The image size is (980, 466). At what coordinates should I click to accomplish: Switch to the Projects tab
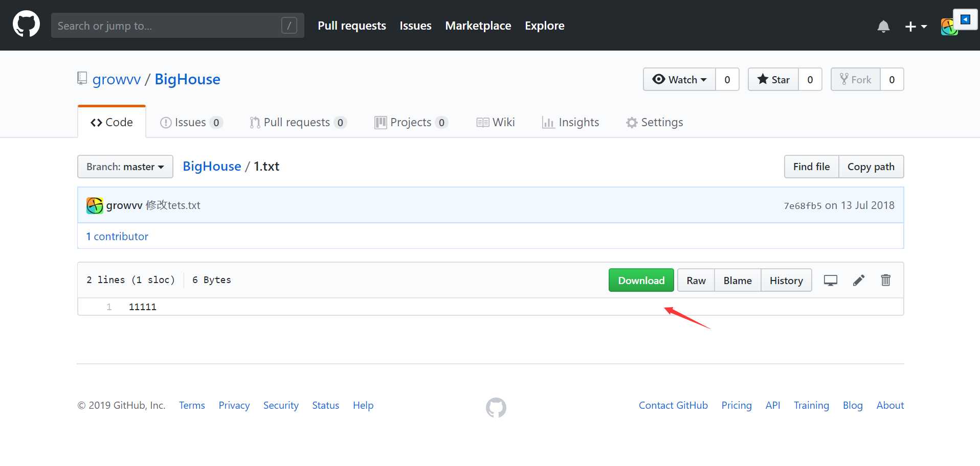411,122
